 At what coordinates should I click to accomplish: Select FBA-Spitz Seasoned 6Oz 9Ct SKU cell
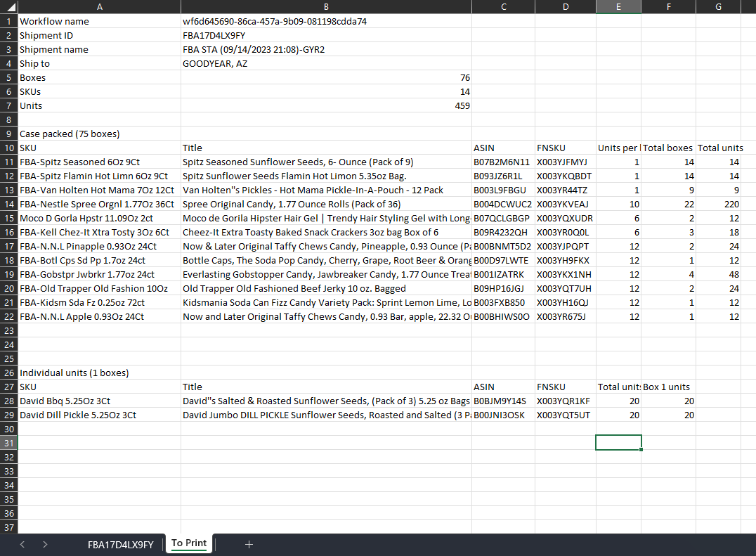(99, 162)
